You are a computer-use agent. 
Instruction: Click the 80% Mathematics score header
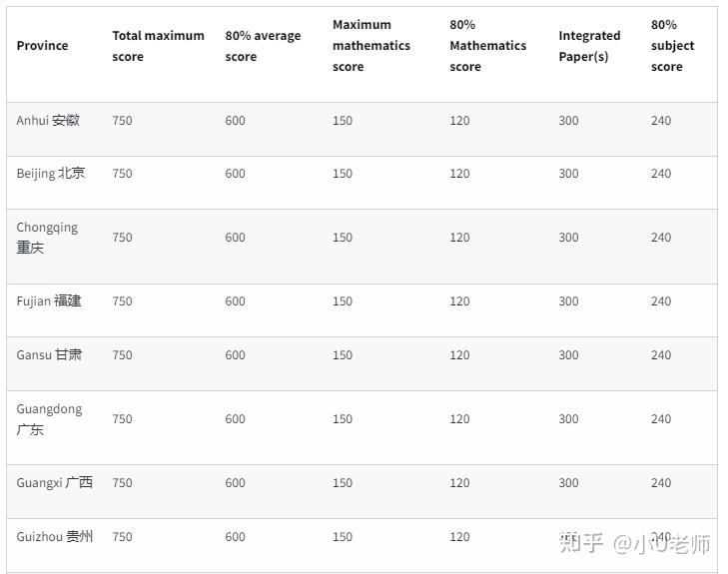pos(487,46)
